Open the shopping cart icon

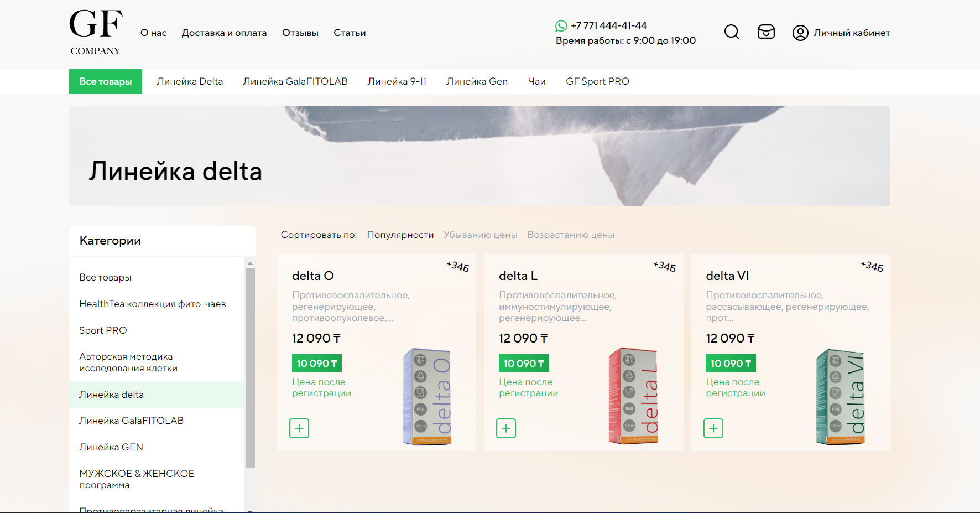(x=766, y=32)
